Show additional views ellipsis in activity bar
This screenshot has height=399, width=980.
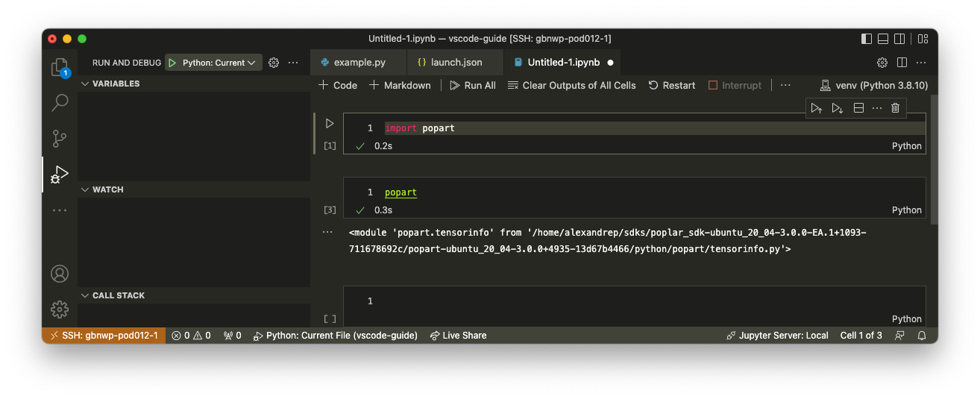(x=60, y=210)
